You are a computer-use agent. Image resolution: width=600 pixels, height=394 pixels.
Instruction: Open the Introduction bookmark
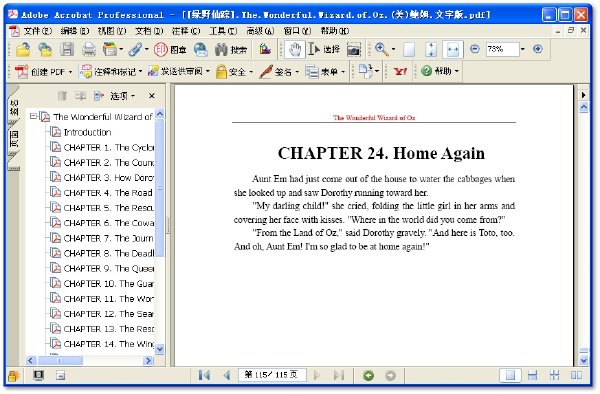[87, 132]
